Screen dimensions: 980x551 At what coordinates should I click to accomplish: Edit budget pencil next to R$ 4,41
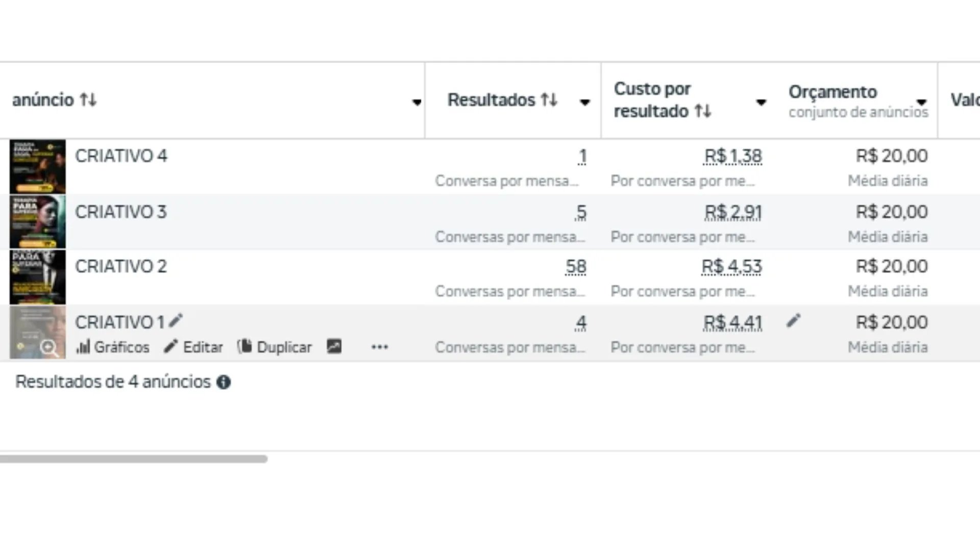tap(793, 321)
